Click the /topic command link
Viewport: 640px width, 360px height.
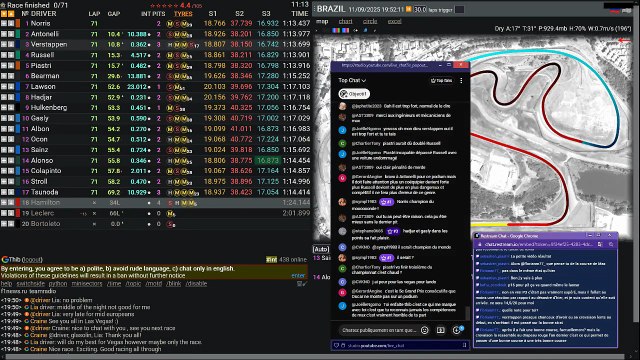133,284
